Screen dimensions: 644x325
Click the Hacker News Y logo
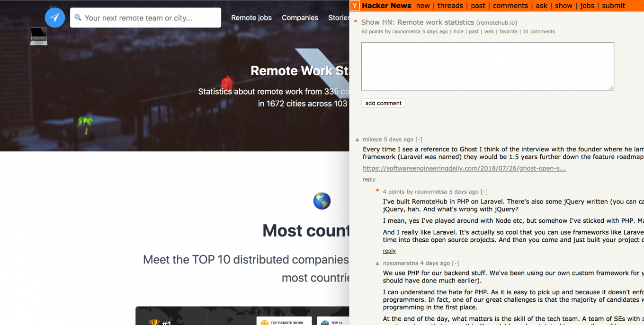tap(355, 6)
